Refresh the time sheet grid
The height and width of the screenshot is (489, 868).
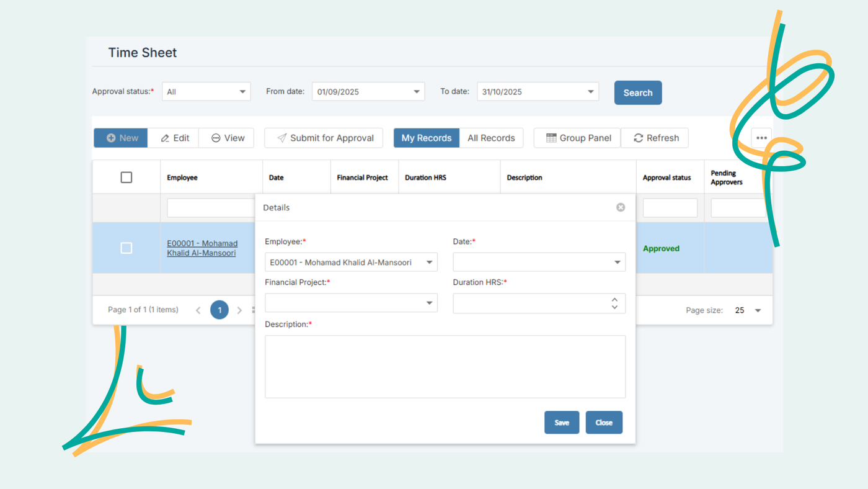pyautogui.click(x=655, y=138)
